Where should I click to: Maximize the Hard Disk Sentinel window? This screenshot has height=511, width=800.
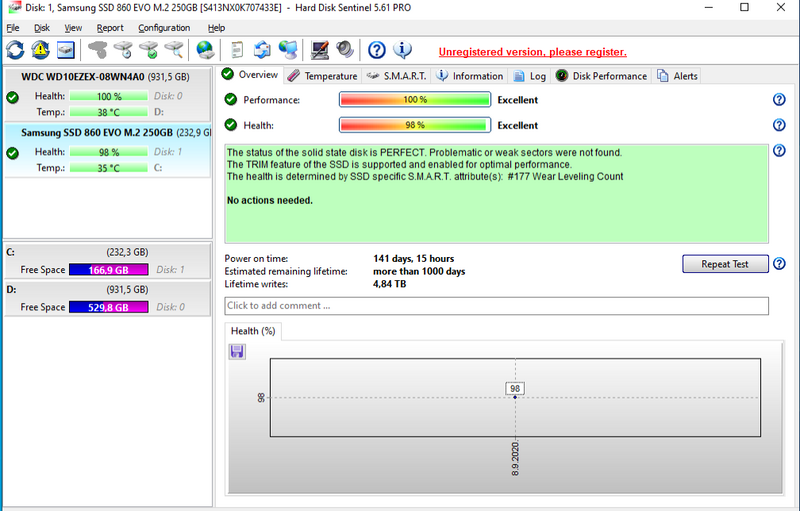point(744,8)
